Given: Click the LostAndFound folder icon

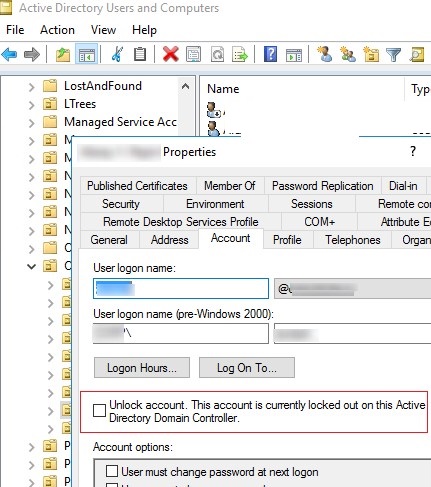Looking at the screenshot, I should [x=50, y=86].
